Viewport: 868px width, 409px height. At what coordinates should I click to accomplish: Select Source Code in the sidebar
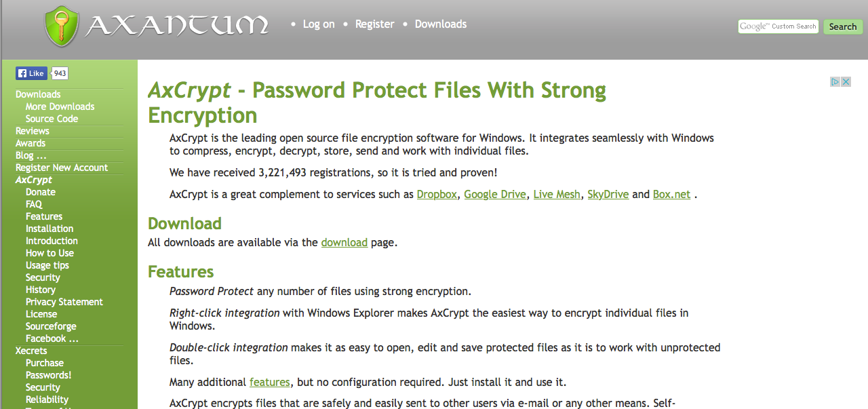click(52, 119)
